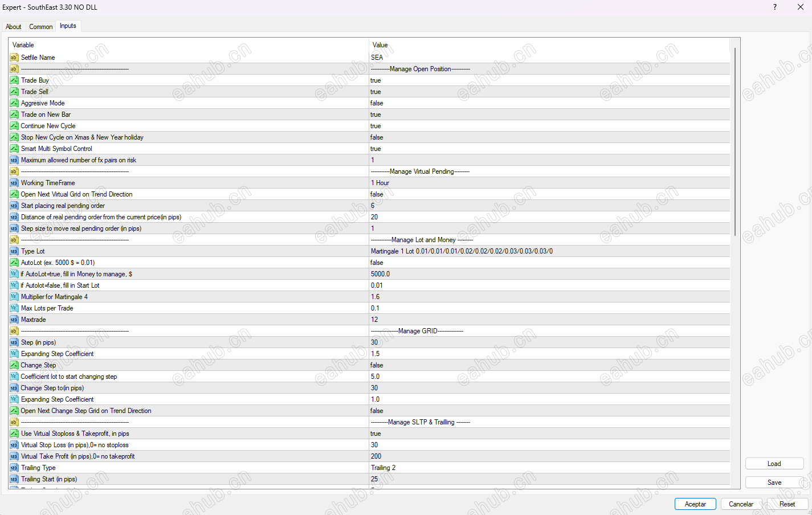Viewport: 812px width, 515px height.
Task: Select the Change Step boolean icon
Action: pyautogui.click(x=14, y=365)
